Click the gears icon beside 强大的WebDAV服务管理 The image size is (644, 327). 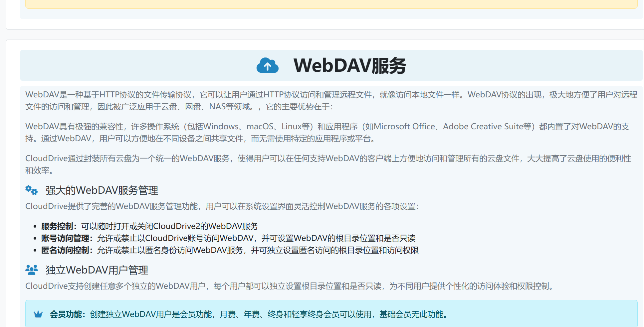[x=32, y=190]
